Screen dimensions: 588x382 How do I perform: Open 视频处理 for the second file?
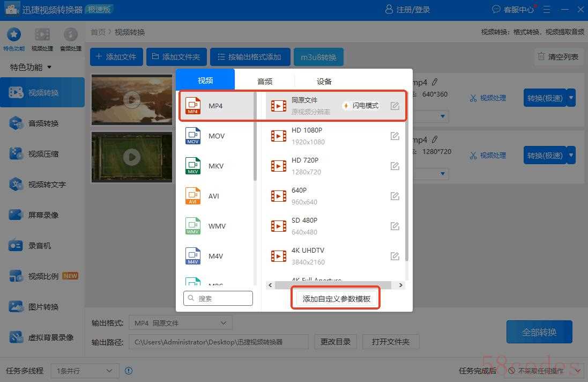[x=488, y=156]
